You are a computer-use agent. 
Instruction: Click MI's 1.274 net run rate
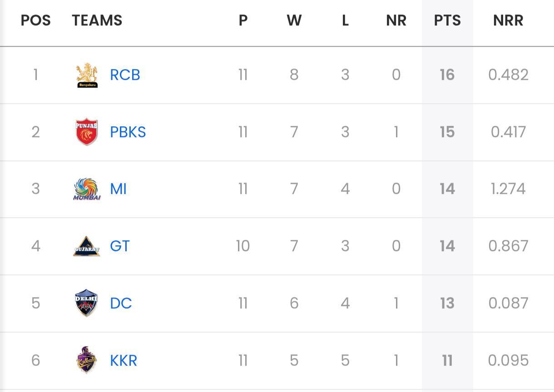[508, 189]
